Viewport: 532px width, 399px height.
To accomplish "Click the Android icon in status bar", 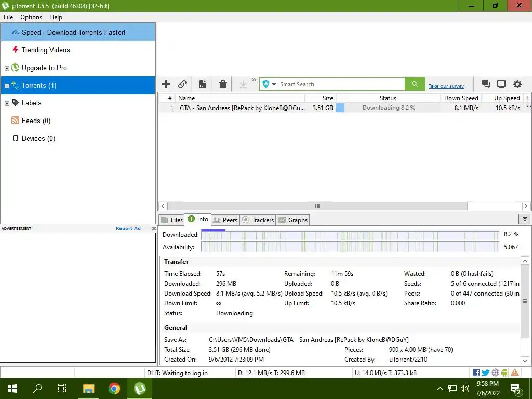I will click(504, 373).
